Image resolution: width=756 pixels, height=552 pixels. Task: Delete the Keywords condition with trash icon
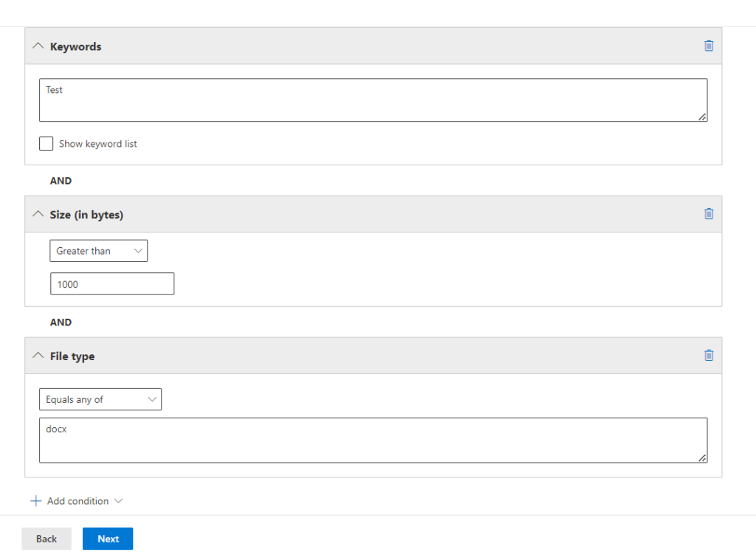[x=709, y=46]
